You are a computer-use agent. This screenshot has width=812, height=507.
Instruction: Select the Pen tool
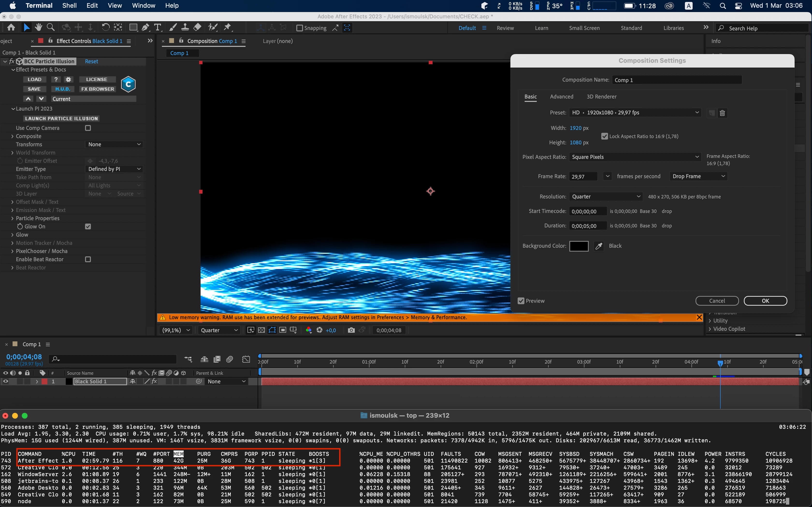click(145, 27)
